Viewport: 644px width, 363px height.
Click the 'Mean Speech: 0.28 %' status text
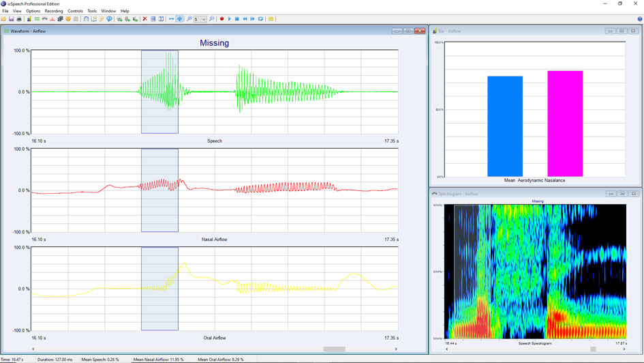click(x=99, y=360)
